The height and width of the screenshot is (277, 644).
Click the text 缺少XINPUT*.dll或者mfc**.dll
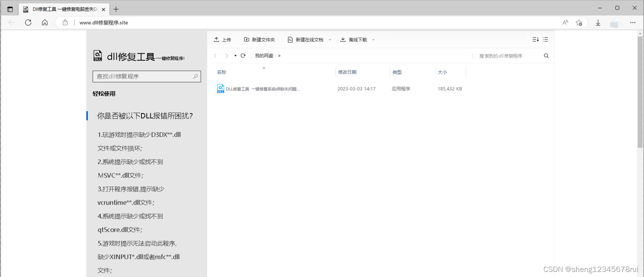point(139,257)
